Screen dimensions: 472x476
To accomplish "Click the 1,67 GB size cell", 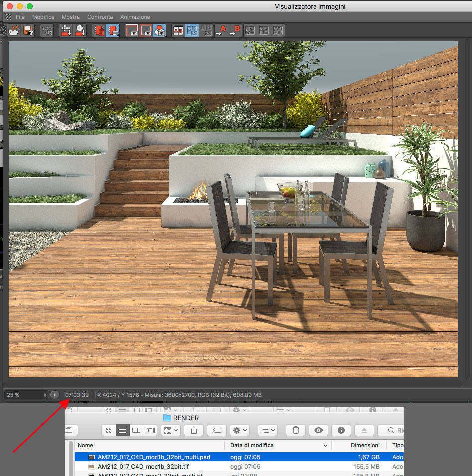I will tap(369, 457).
